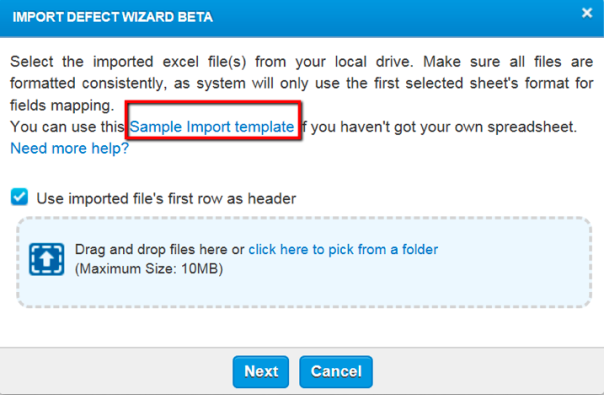This screenshot has width=604, height=395.
Task: Open the Sample Import template link
Action: (212, 127)
